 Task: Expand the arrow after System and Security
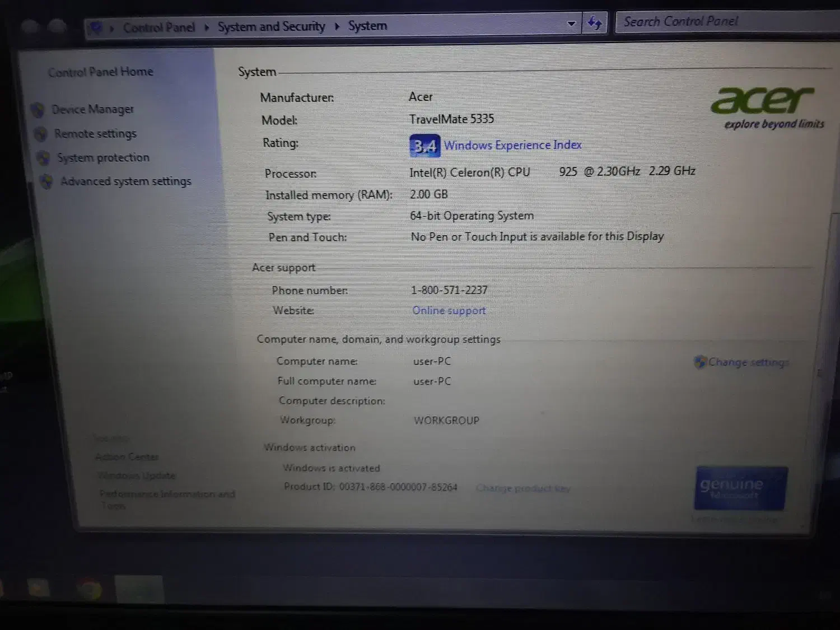pyautogui.click(x=337, y=26)
